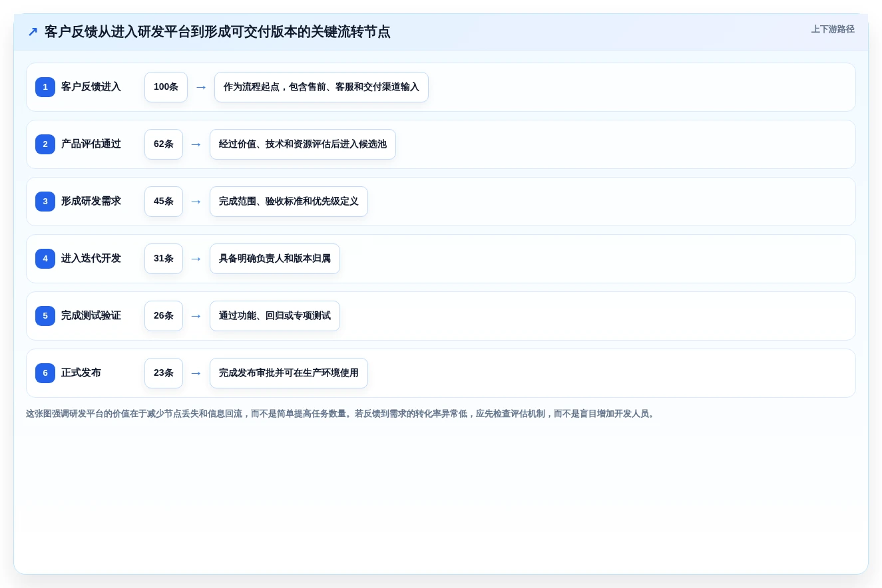The width and height of the screenshot is (882, 588).
Task: Click the description 通过功能、回归或专项测试
Action: [275, 316]
